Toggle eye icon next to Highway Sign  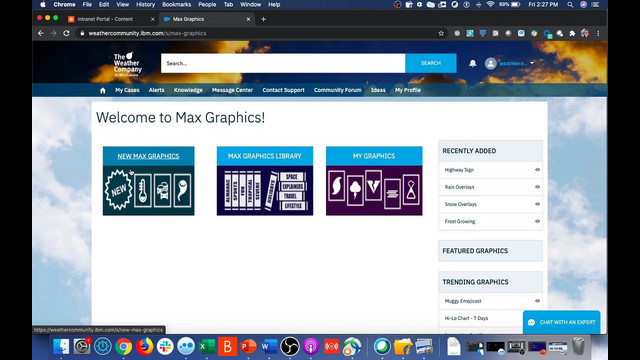[x=537, y=170]
